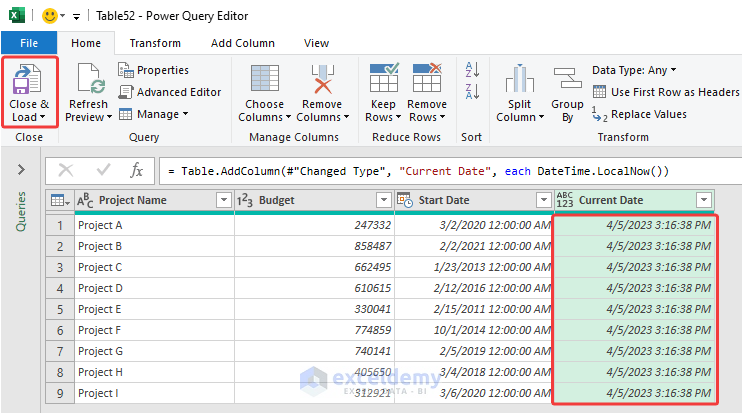Click Budget number type icon
The width and height of the screenshot is (742, 413).
click(245, 201)
